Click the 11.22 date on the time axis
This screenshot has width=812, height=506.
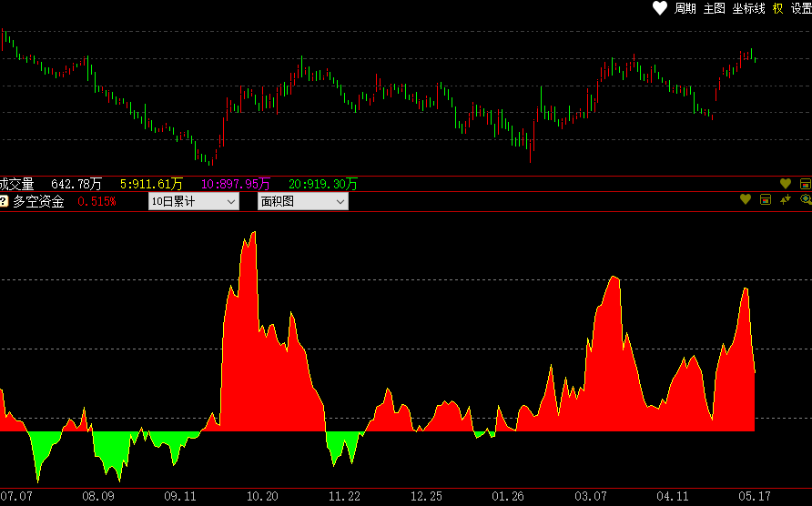(x=344, y=496)
